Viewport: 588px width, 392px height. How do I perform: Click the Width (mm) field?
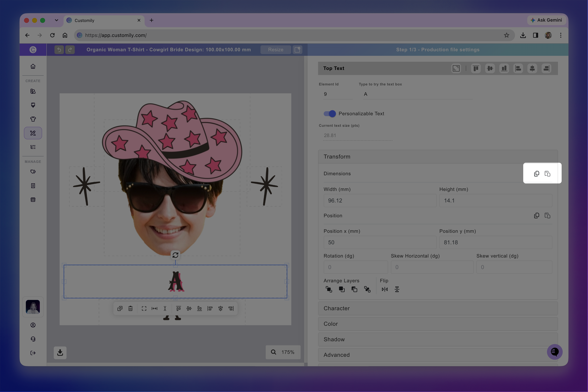[x=380, y=201]
